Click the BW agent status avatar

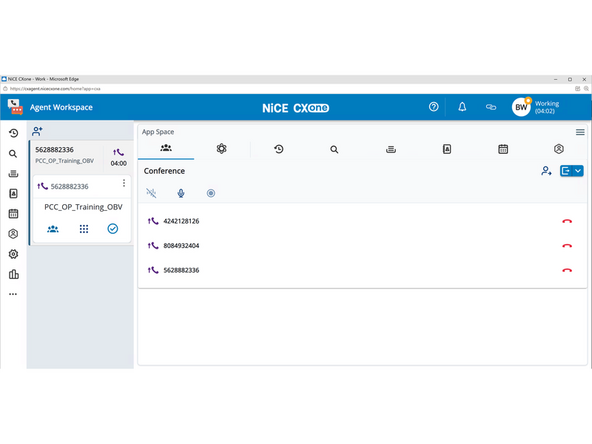pyautogui.click(x=521, y=107)
